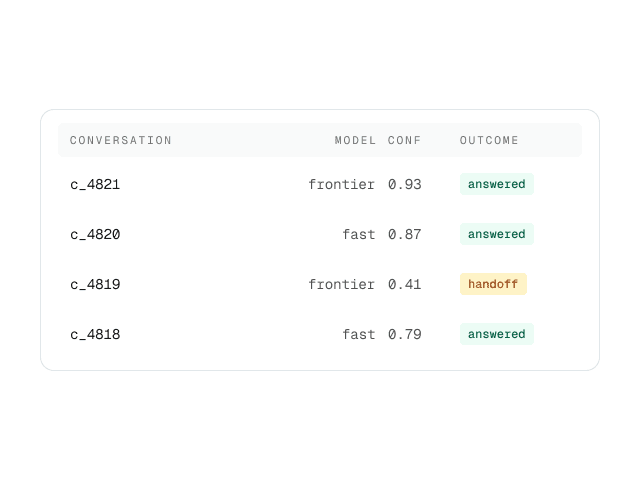Screen dimensions: 640x480
Task: Click the MODEL column header
Action: (355, 140)
